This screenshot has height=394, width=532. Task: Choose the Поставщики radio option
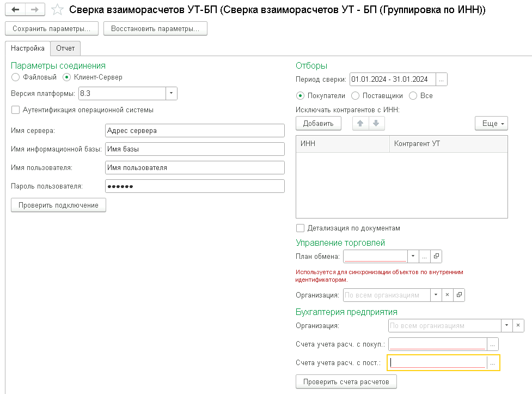(x=356, y=95)
